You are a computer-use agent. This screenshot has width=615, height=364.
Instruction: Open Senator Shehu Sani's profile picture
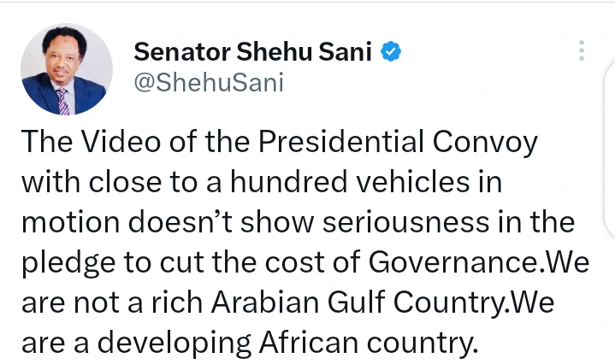click(67, 68)
